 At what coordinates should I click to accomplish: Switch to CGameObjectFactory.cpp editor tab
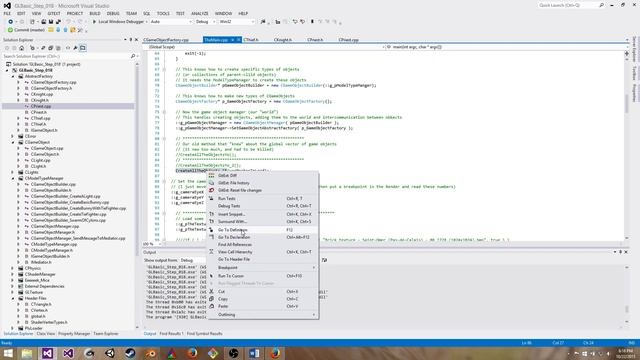[166, 40]
